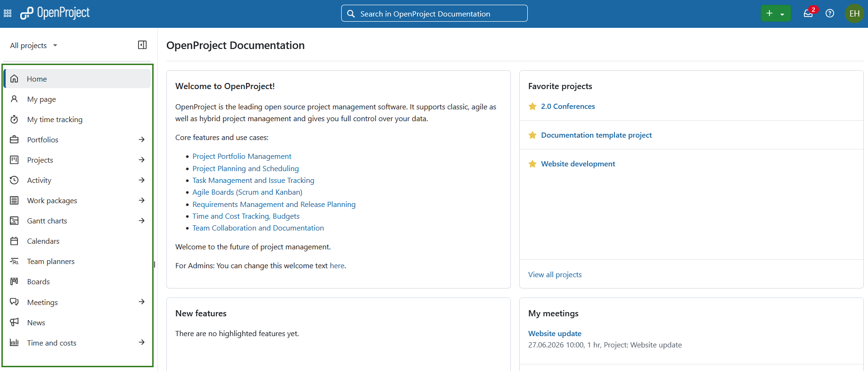Image resolution: width=868 pixels, height=371 pixels.
Task: Expand the Time and costs submenu arrow
Action: (141, 342)
